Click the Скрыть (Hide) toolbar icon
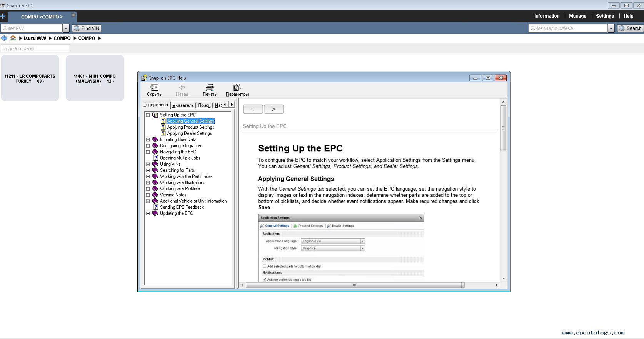644x339 pixels. click(154, 90)
